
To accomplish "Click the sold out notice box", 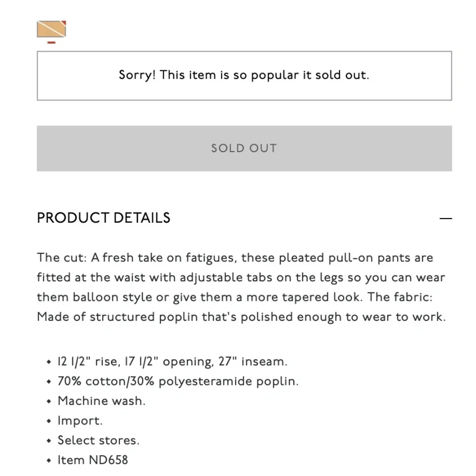I will pos(244,75).
